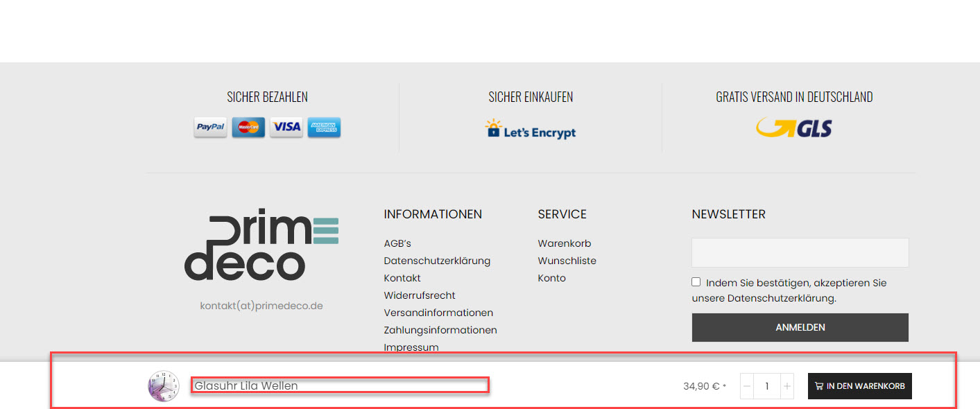980x409 pixels.
Task: Click the Glasuhr product clock thumbnail
Action: 164,386
